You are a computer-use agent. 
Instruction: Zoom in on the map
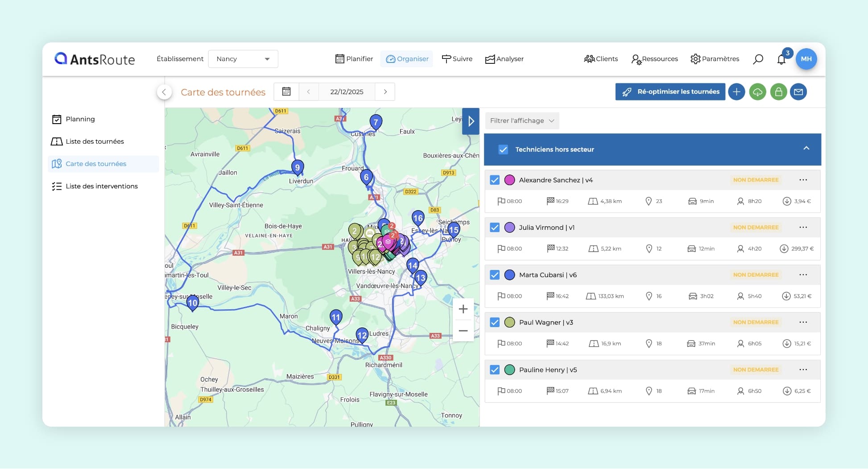coord(463,309)
